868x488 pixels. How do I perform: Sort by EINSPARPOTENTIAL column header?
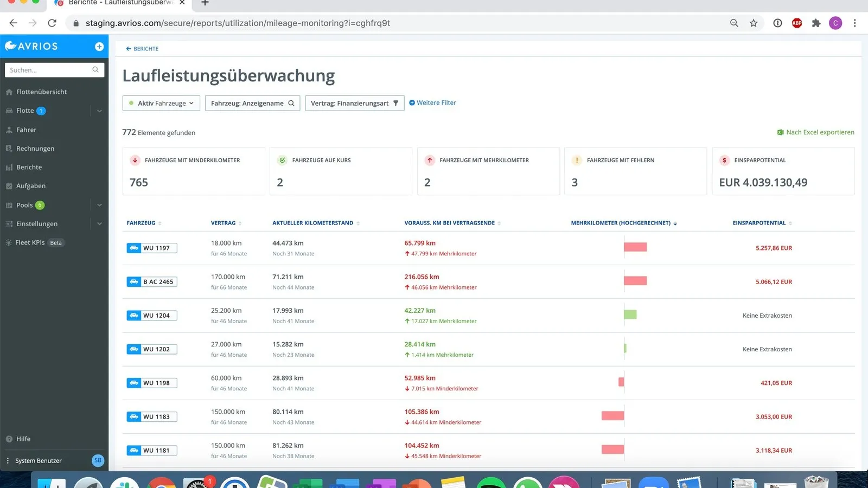(x=762, y=223)
